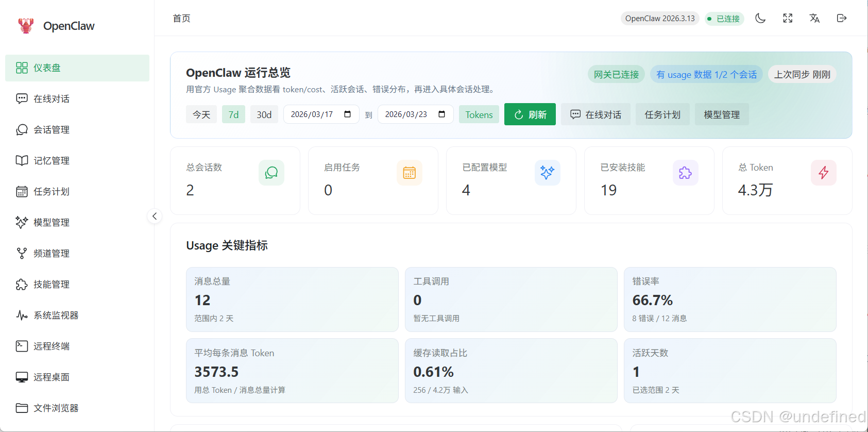The width and height of the screenshot is (868, 432).
Task: Toggle dark mode with the moon icon
Action: pyautogui.click(x=760, y=19)
